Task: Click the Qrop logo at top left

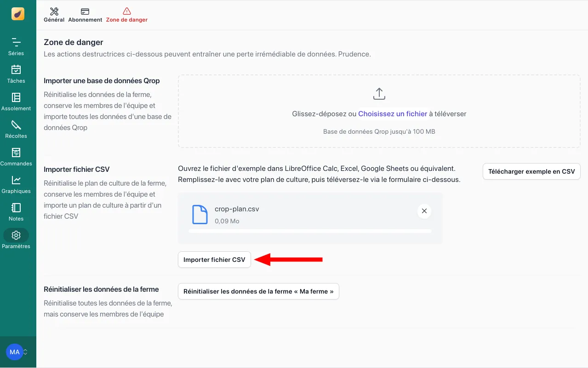Action: tap(18, 13)
